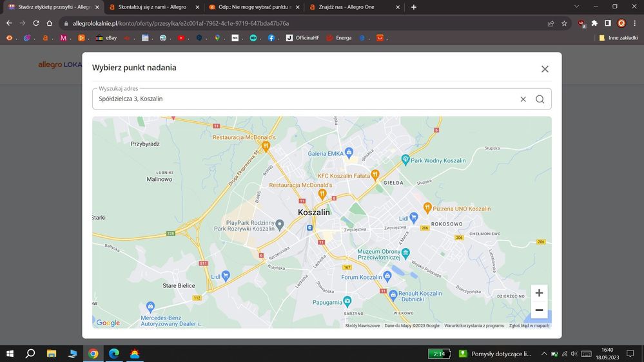Viewport: 644px width, 362px height.
Task: Click the Park Wodny Koszalin map marker
Action: 405,160
